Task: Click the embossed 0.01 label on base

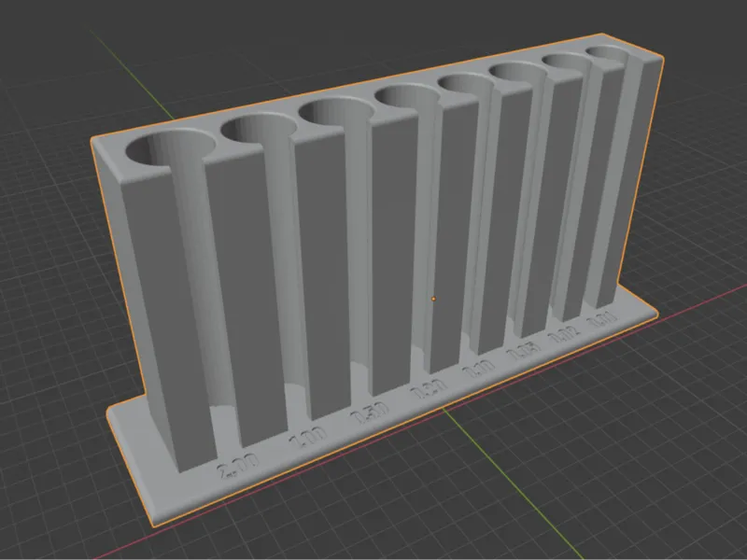Action: coord(602,318)
